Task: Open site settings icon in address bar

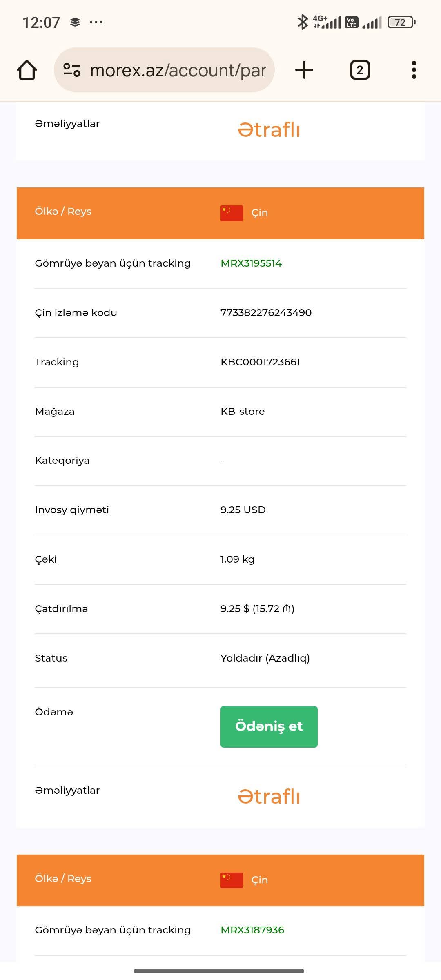Action: [x=72, y=70]
